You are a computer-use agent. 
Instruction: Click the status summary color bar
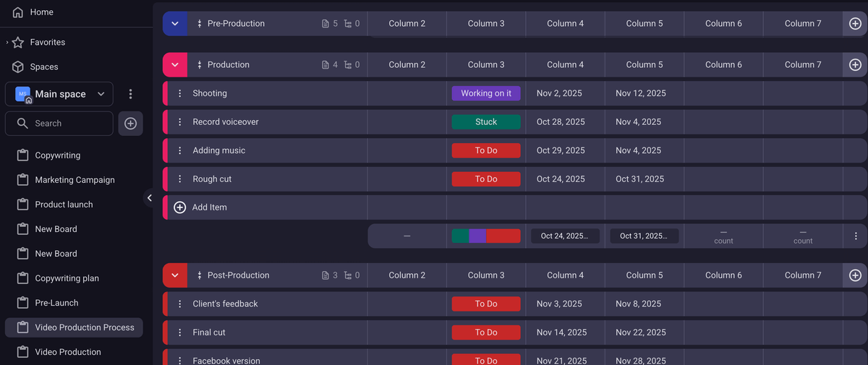(x=486, y=236)
